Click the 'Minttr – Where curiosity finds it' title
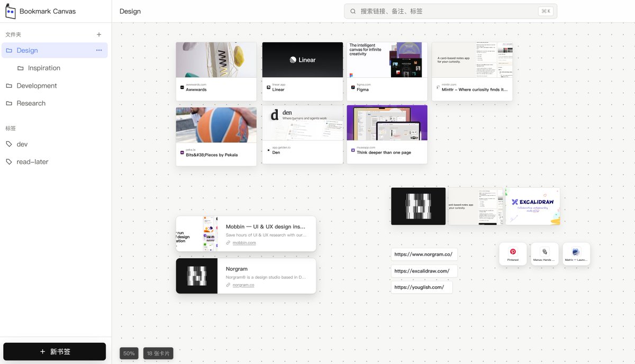The image size is (635, 364). pos(475,89)
